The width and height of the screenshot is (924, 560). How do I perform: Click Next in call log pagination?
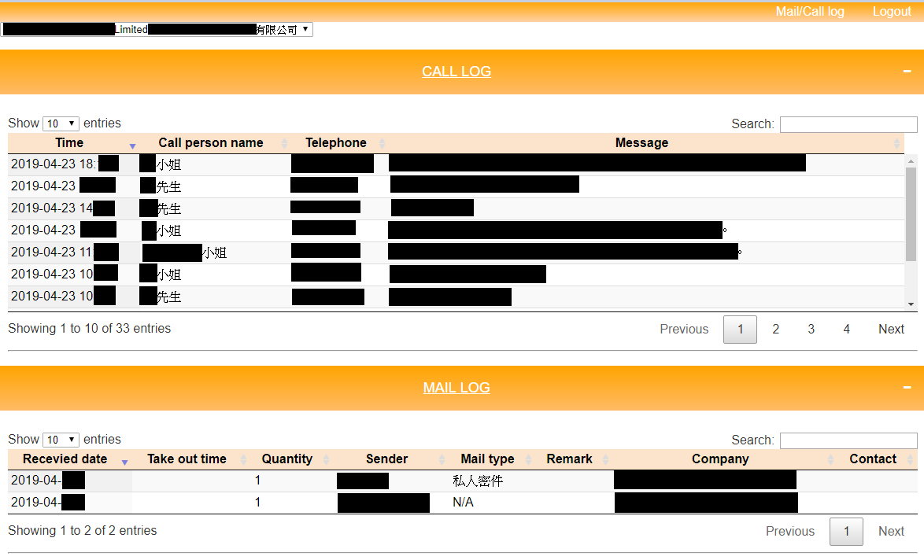(x=891, y=330)
